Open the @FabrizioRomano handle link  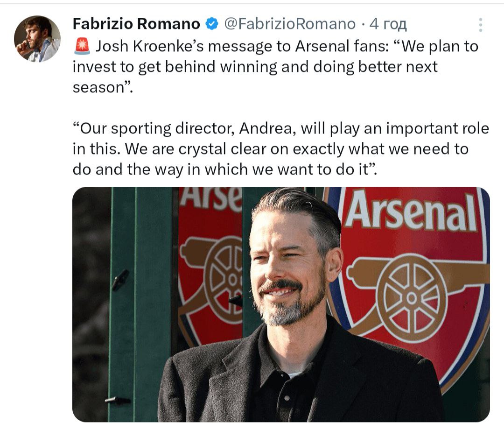coord(290,23)
